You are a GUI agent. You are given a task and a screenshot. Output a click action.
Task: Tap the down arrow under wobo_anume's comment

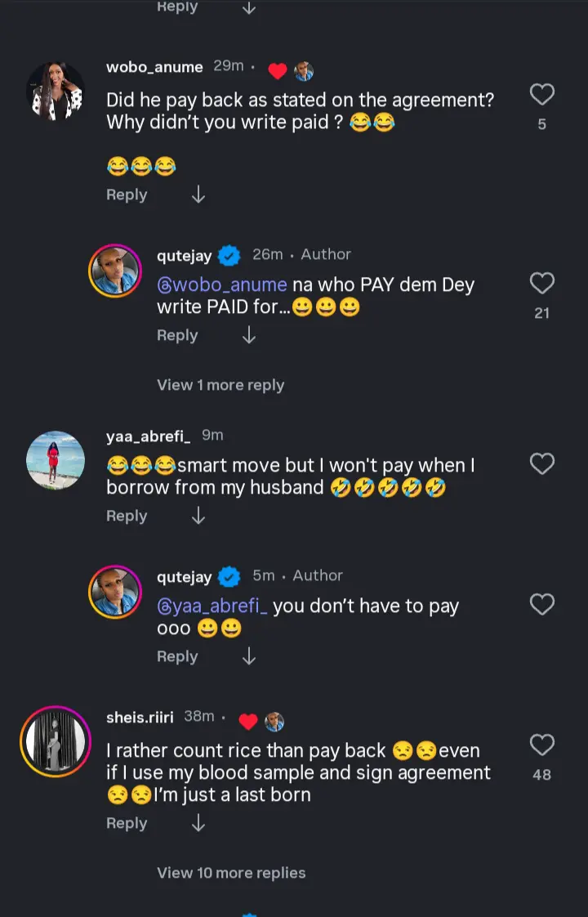198,195
